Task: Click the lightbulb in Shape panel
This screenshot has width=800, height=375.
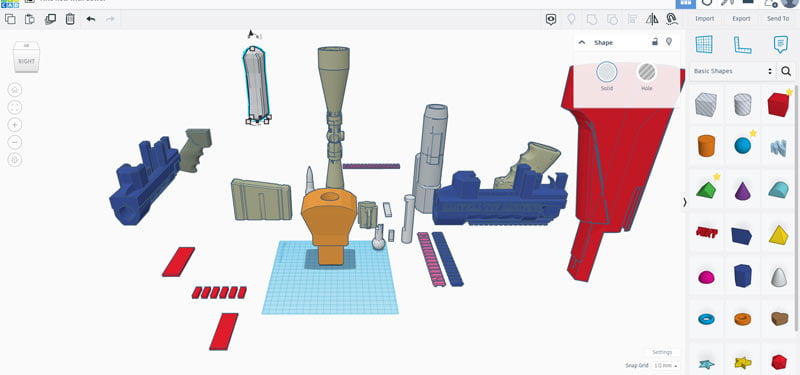Action: click(669, 42)
